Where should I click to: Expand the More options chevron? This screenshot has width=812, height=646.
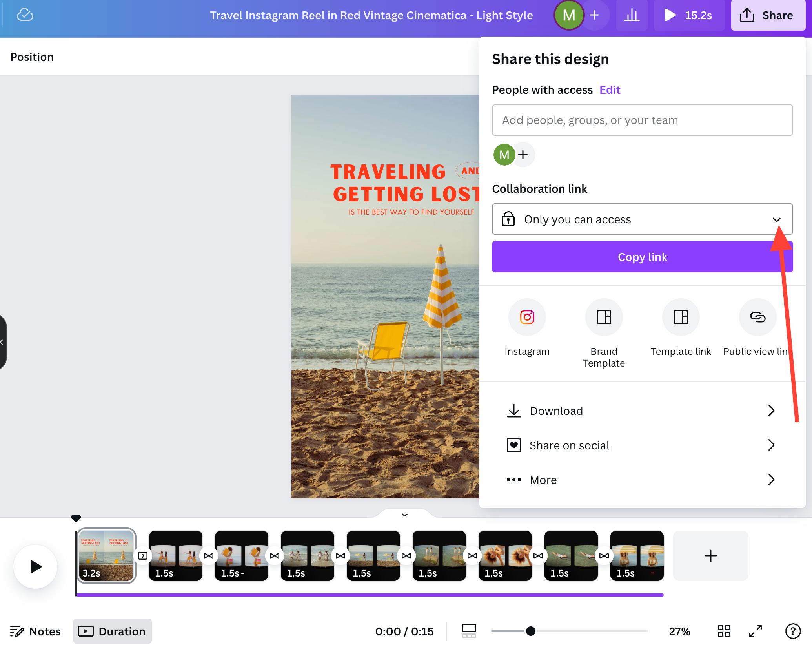point(772,479)
